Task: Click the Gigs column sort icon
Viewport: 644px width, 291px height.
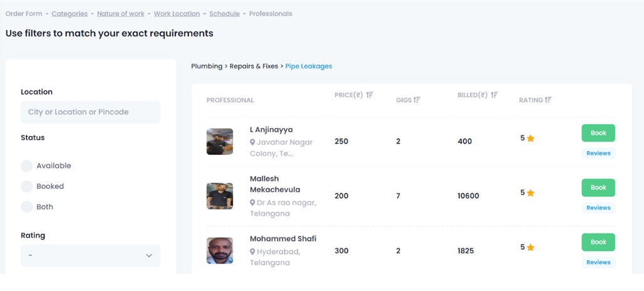Action: (x=417, y=100)
